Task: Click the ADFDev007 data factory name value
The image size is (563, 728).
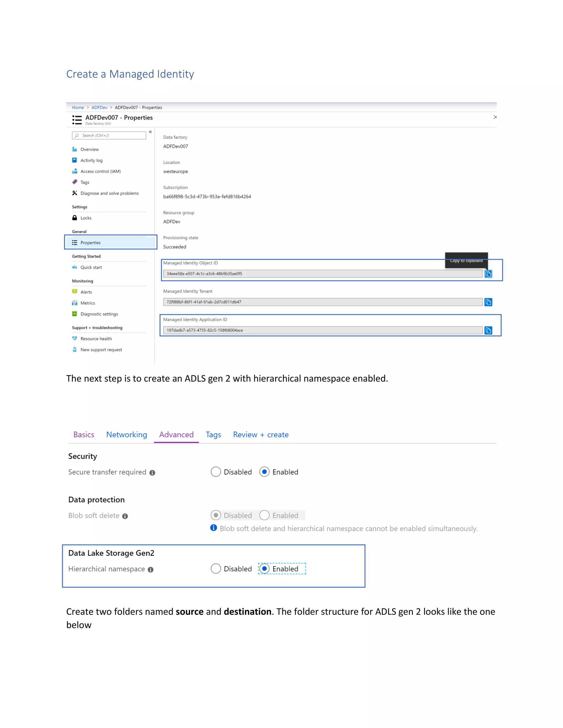Action: pos(175,146)
